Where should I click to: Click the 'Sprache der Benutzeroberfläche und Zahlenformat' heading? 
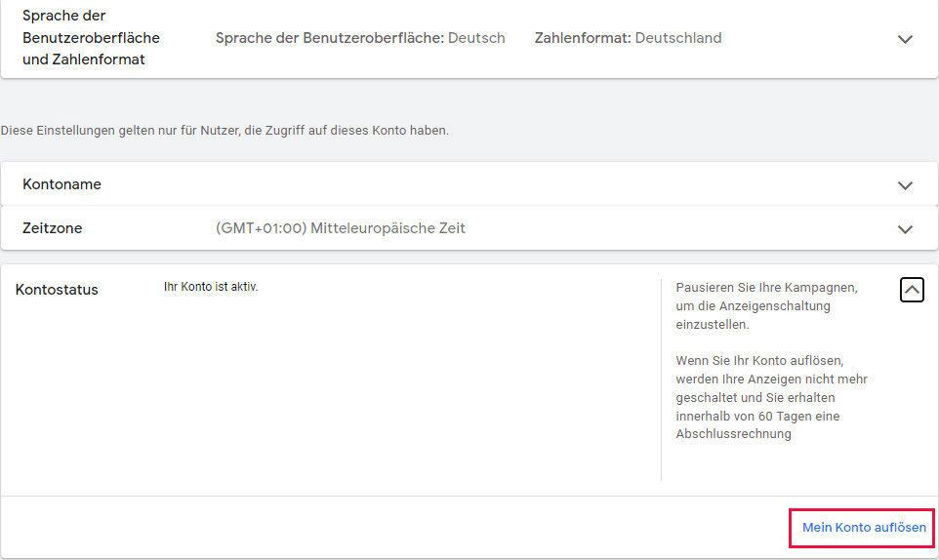tap(91, 38)
